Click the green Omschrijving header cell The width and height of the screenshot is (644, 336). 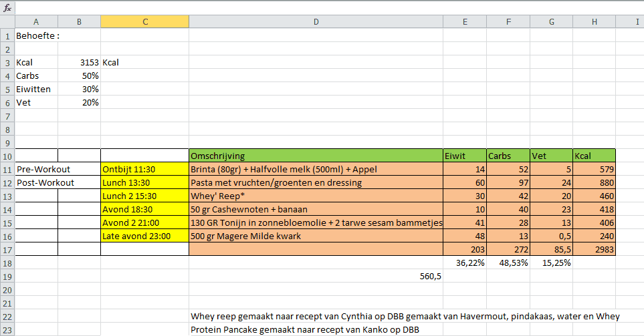[316, 156]
